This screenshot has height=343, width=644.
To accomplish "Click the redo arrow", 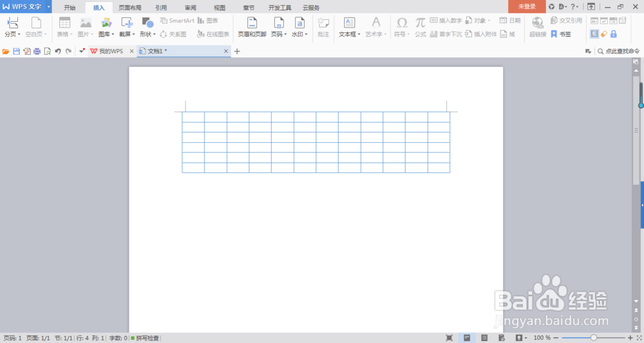I will [68, 51].
